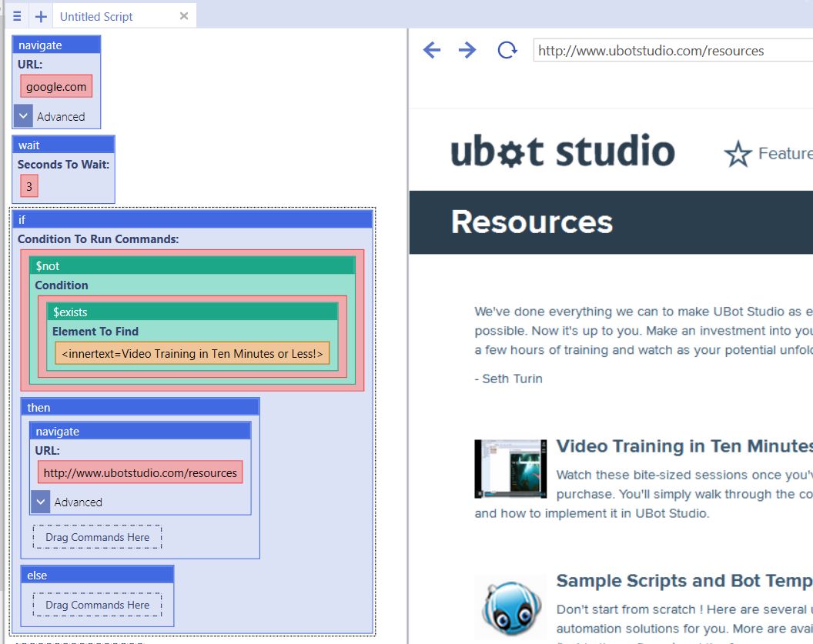The image size is (813, 644).
Task: Select the $exists function header
Action: (192, 312)
